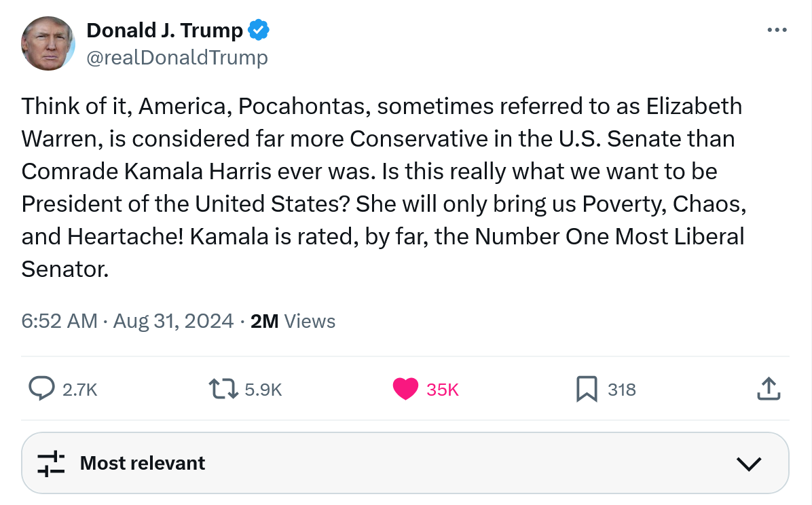The image size is (812, 505).
Task: Expand the reply sort chevron arrow
Action: [x=749, y=464]
